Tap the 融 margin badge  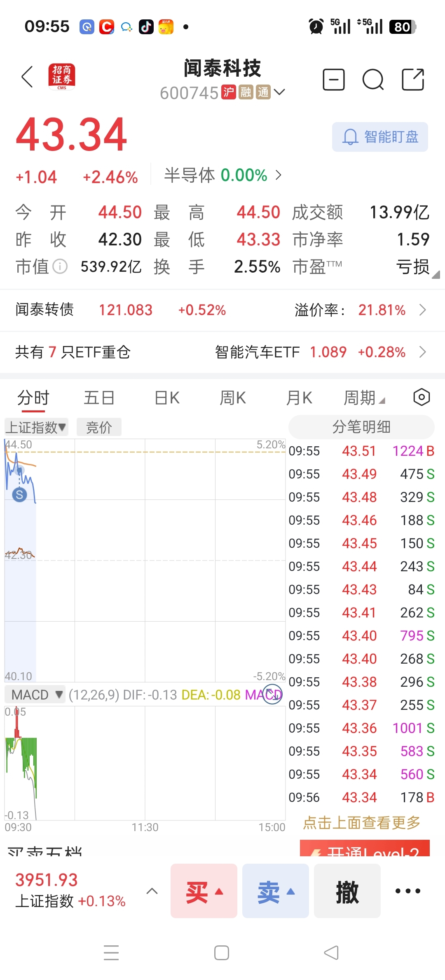[246, 92]
